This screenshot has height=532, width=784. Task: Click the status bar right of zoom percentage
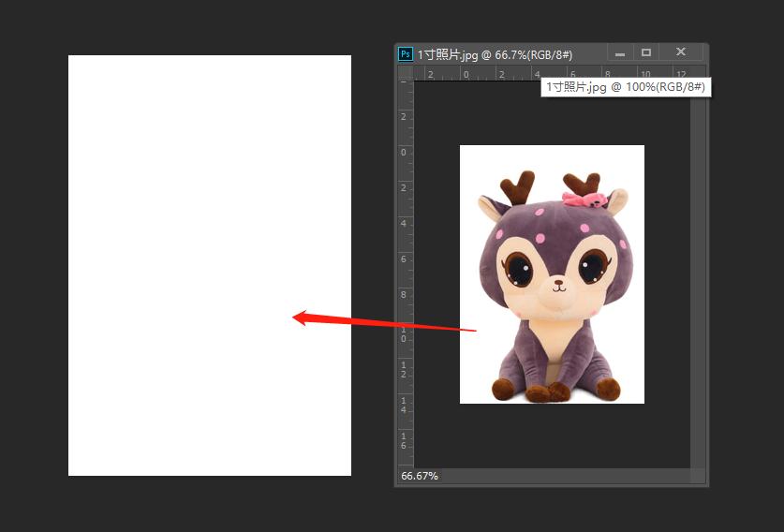pyautogui.click(x=562, y=477)
